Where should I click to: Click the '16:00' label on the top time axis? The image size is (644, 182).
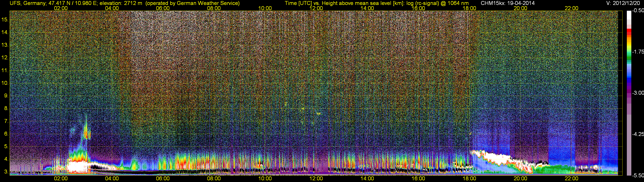pyautogui.click(x=418, y=8)
